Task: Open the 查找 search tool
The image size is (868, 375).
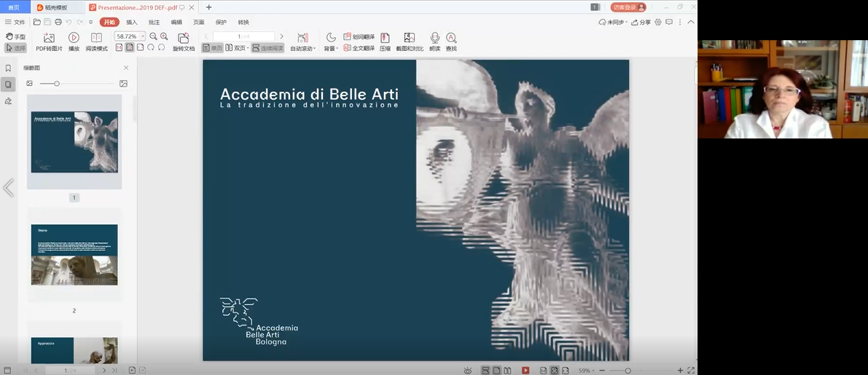Action: (451, 38)
